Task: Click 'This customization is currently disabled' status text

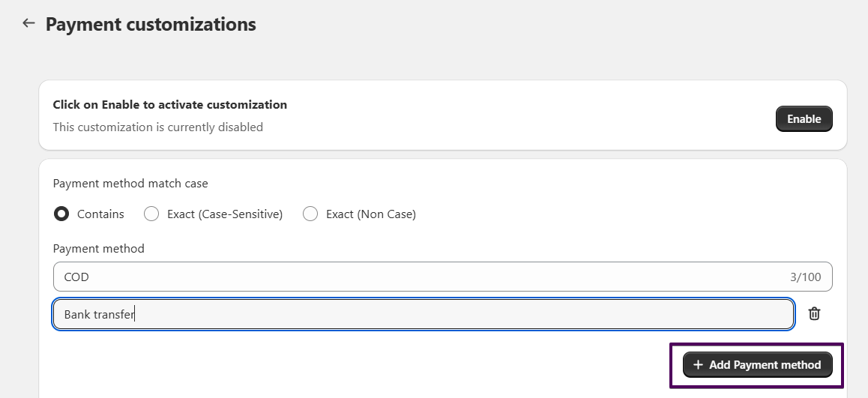Action: (157, 127)
